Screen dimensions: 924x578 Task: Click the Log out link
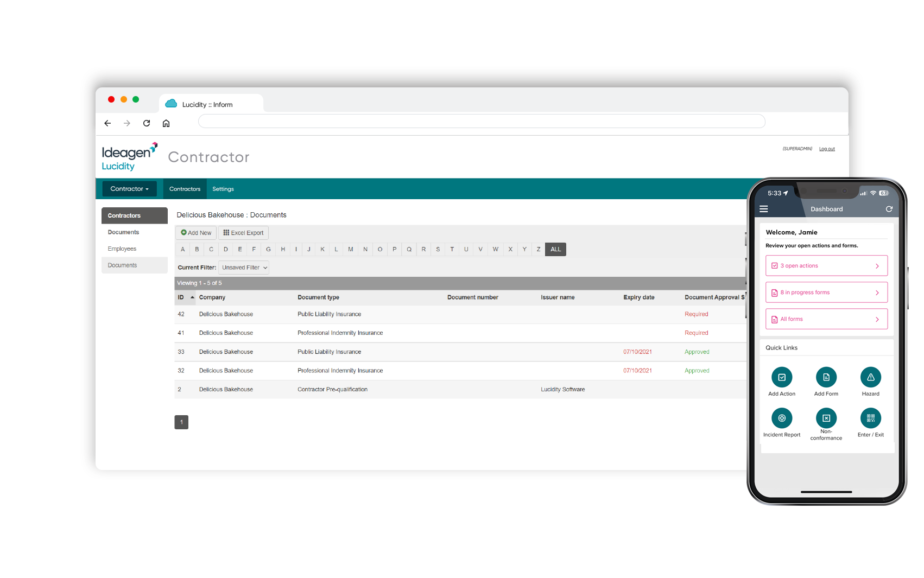pos(826,148)
